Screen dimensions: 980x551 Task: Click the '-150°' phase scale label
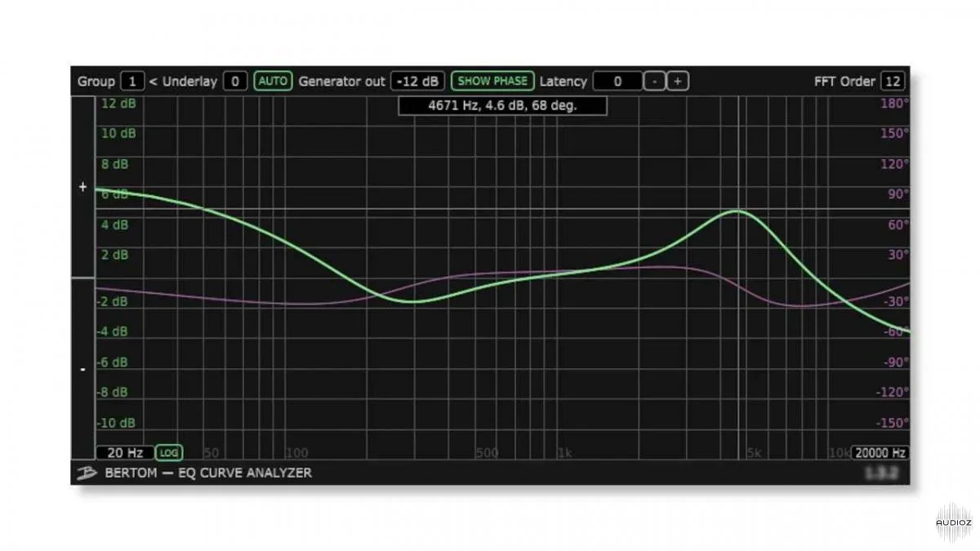(891, 423)
